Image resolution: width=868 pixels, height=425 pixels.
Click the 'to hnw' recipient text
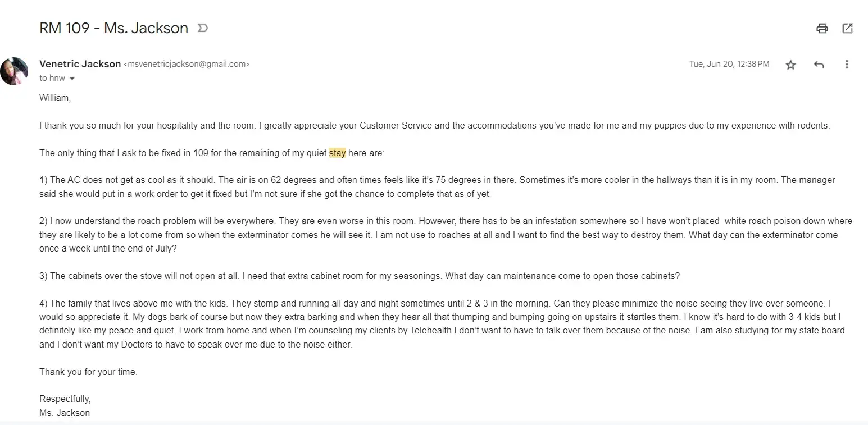[x=52, y=78]
